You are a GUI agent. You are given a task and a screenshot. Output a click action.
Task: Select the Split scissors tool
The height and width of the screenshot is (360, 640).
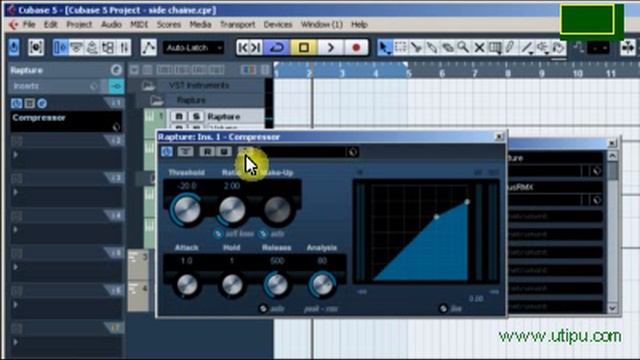point(416,48)
